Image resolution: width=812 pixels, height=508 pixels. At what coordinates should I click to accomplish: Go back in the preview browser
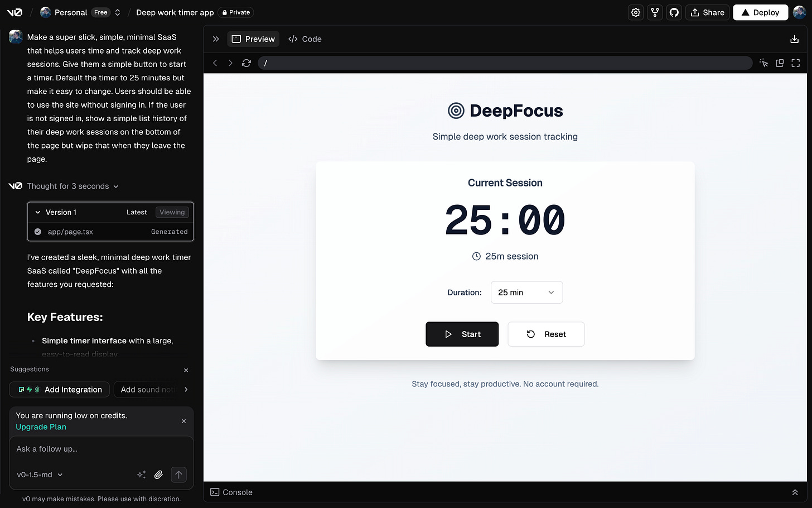click(x=215, y=63)
